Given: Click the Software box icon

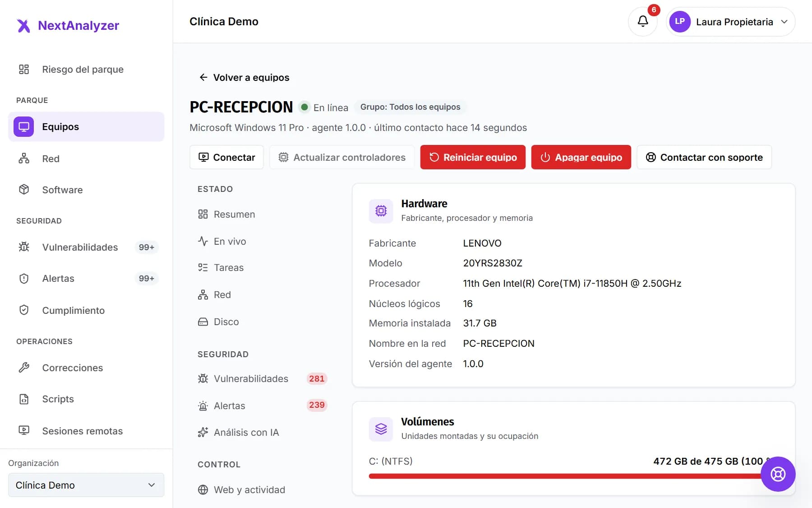Looking at the screenshot, I should (x=24, y=190).
